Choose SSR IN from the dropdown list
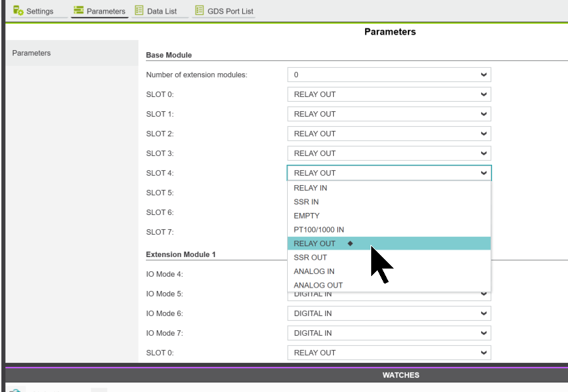 (306, 202)
